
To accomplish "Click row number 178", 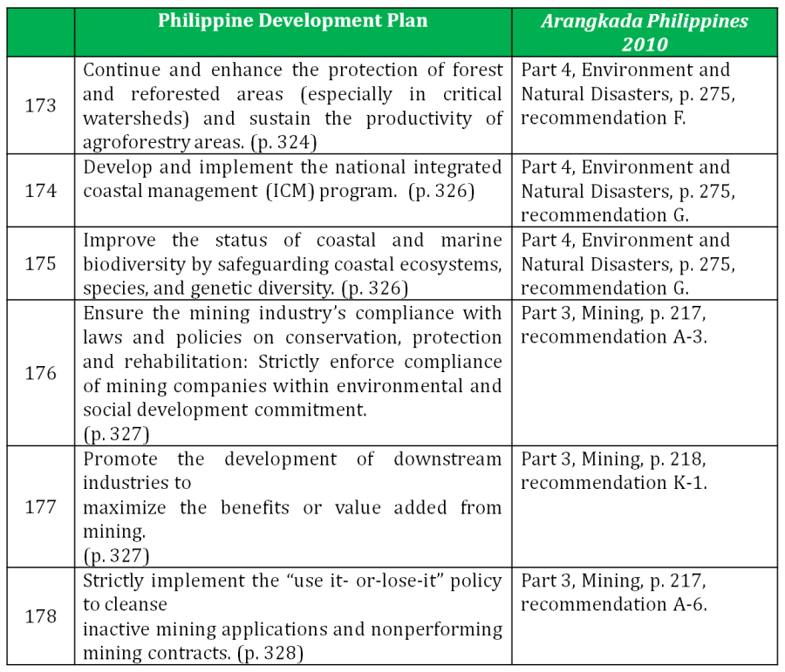I will tap(40, 616).
